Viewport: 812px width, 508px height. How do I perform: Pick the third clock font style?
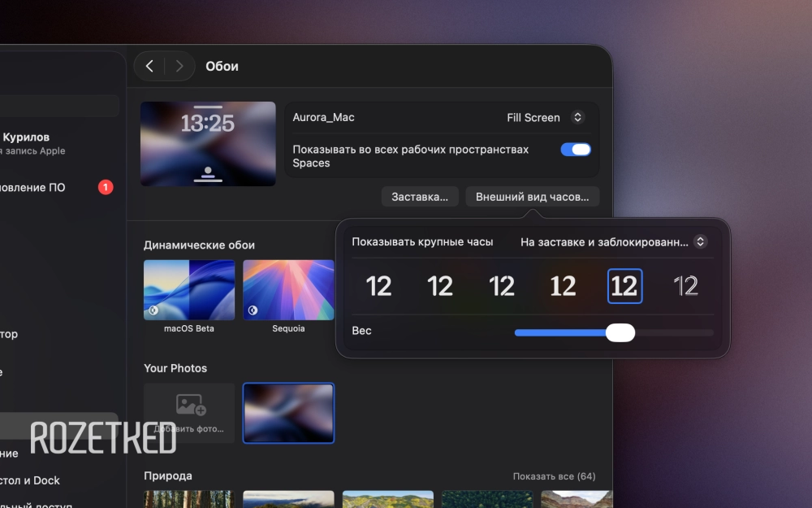[x=502, y=286]
